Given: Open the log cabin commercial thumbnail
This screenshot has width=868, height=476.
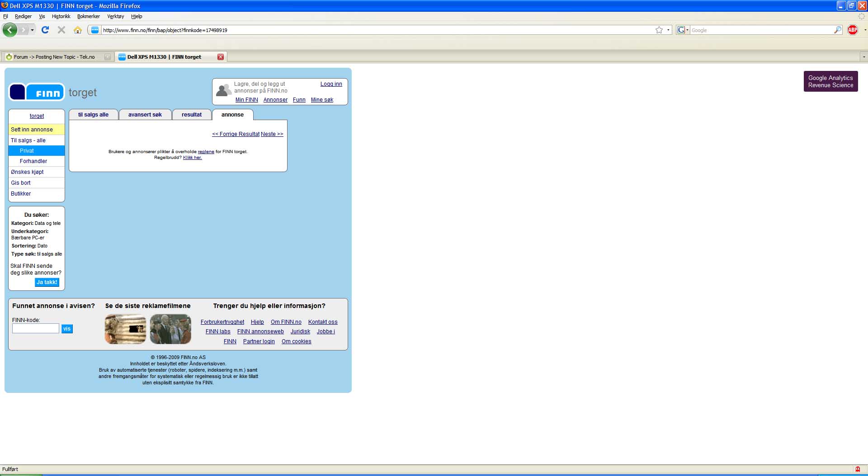Looking at the screenshot, I should click(x=125, y=329).
